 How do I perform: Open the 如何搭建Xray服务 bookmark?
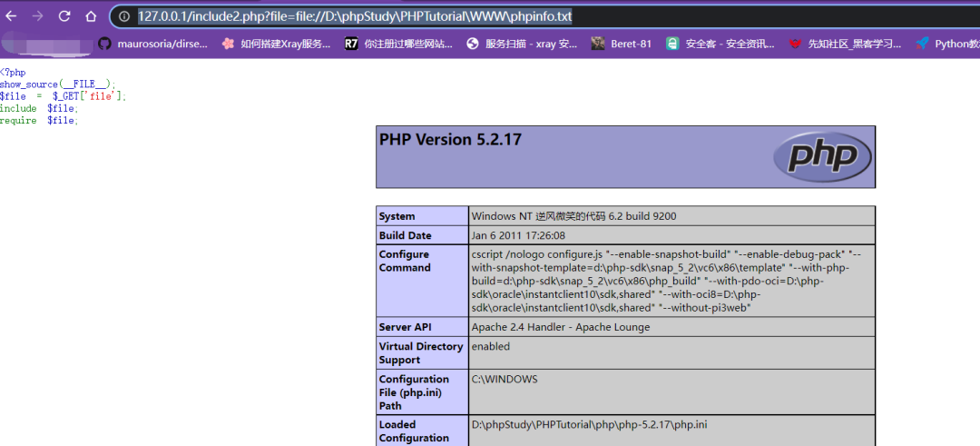[276, 44]
